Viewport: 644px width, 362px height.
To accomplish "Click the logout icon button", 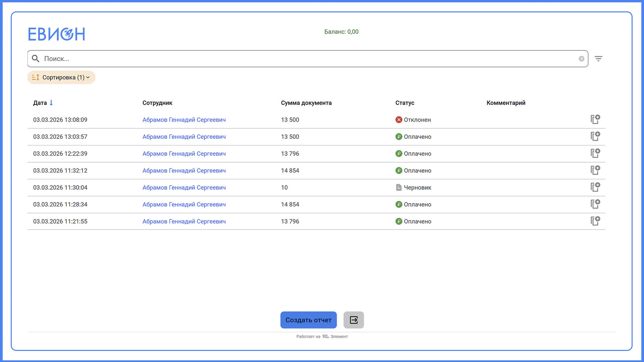I will click(354, 320).
